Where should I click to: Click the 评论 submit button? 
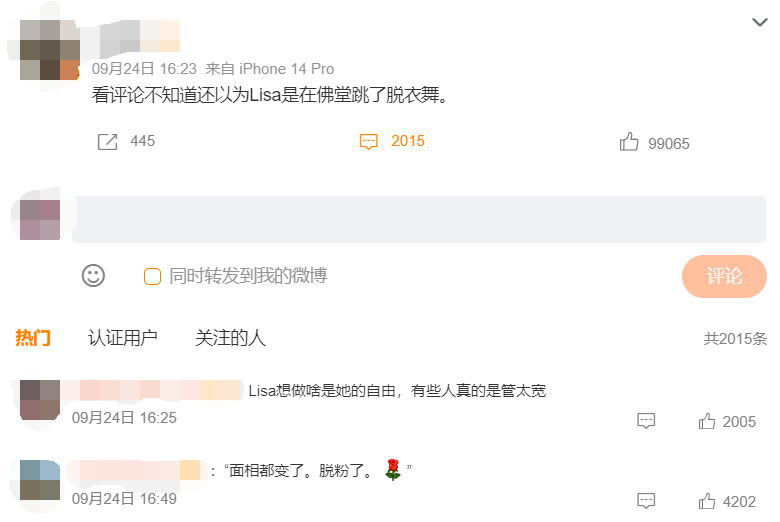tap(724, 276)
